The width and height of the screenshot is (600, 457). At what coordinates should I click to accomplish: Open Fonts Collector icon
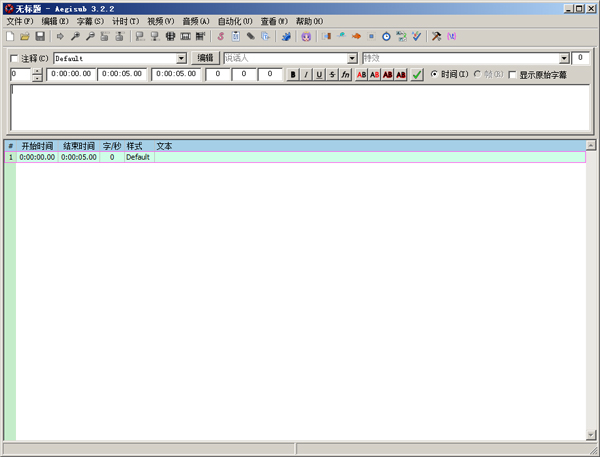(x=266, y=36)
